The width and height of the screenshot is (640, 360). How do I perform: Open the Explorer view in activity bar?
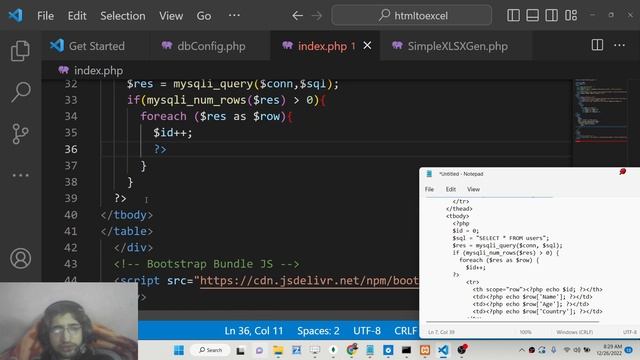click(20, 51)
